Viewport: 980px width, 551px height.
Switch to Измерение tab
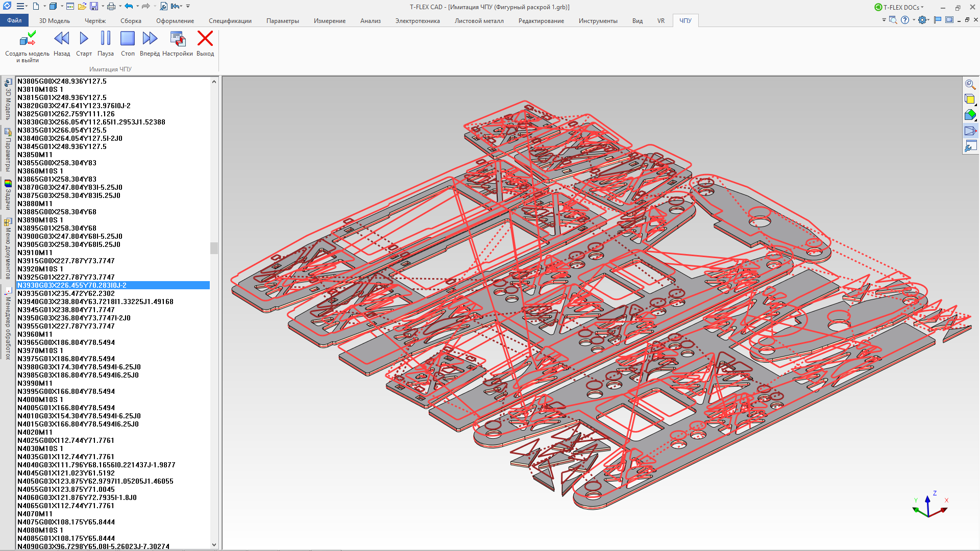point(330,21)
